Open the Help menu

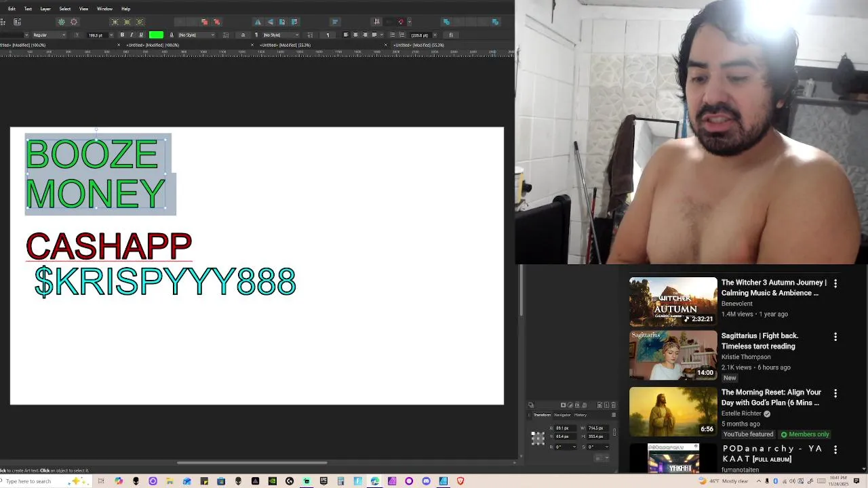(x=125, y=9)
